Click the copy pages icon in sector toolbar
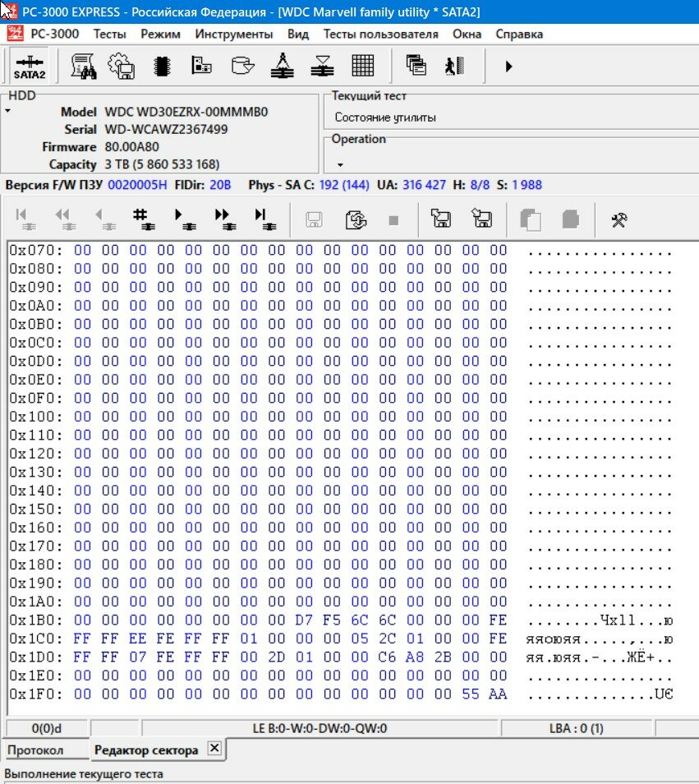 (530, 219)
